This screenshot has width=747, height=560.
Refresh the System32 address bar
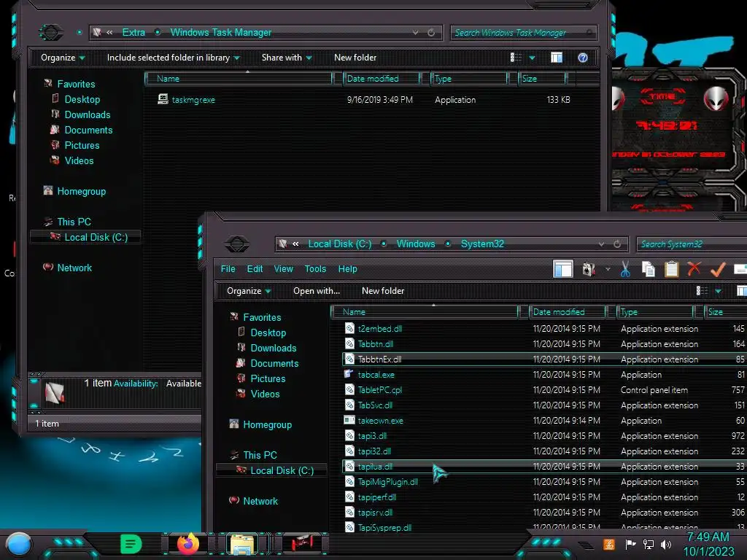617,244
